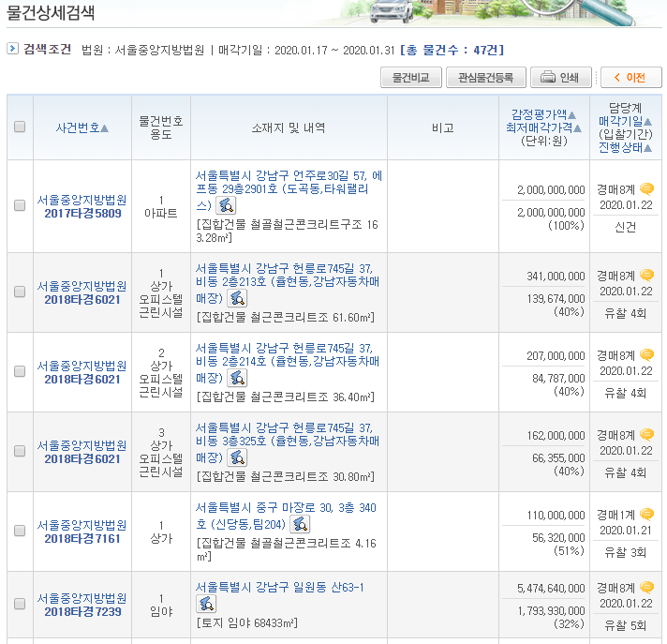Click usage text 임야
This screenshot has height=644, width=667.
(x=161, y=611)
